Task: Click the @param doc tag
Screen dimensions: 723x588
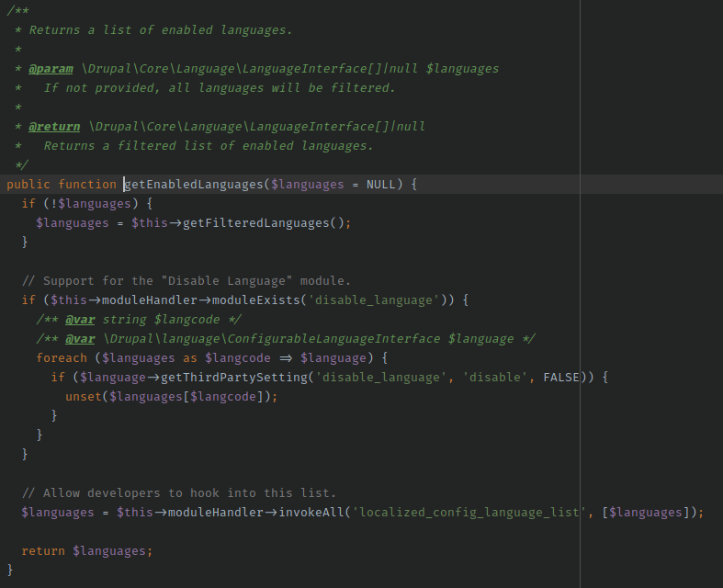Action: [51, 69]
